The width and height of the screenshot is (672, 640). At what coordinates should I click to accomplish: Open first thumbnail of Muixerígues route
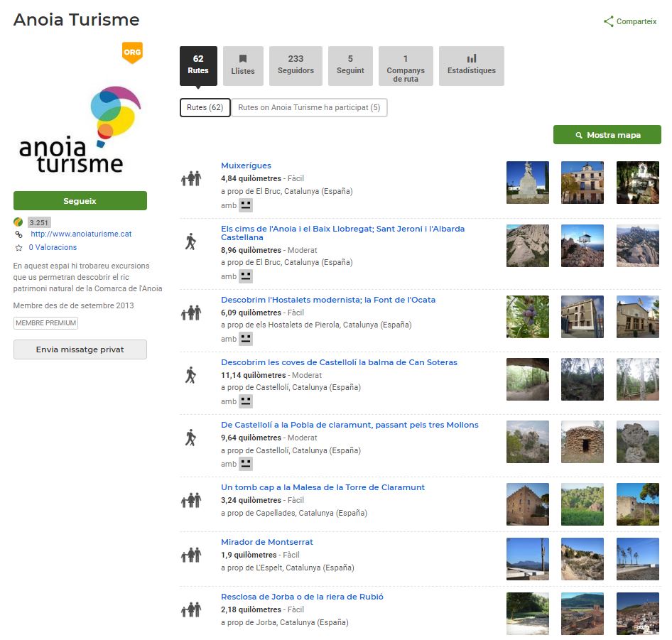click(527, 183)
